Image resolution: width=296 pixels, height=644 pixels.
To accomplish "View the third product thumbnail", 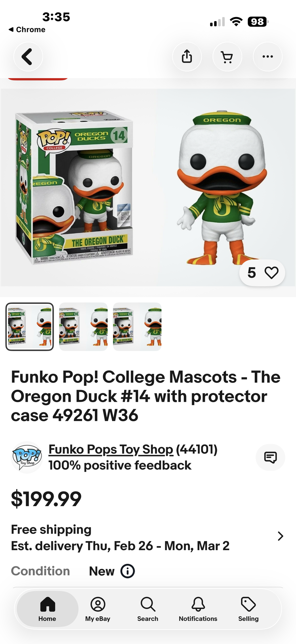I will 137,327.
